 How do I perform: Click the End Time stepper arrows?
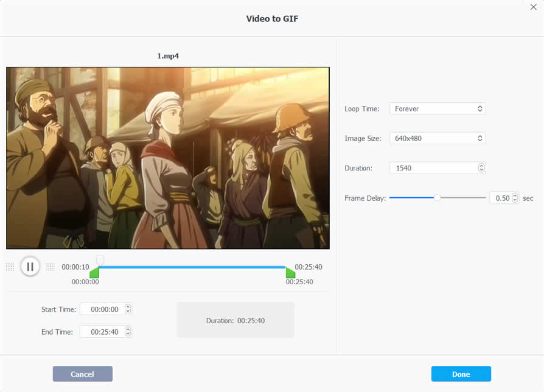pyautogui.click(x=128, y=332)
